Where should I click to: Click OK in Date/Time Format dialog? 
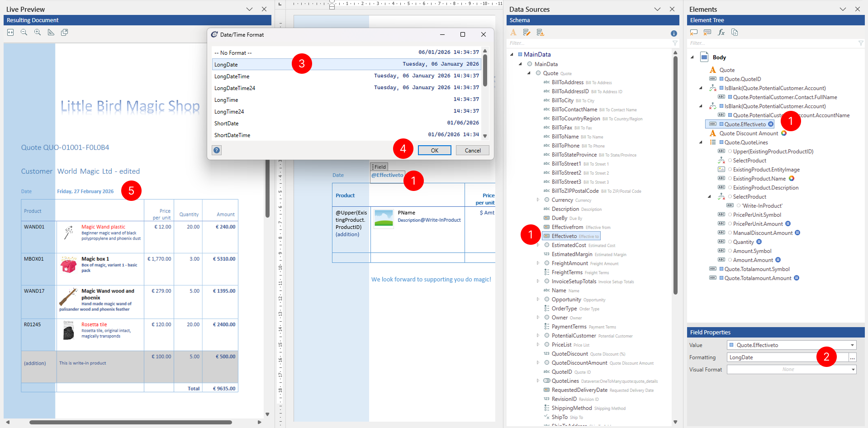[434, 150]
